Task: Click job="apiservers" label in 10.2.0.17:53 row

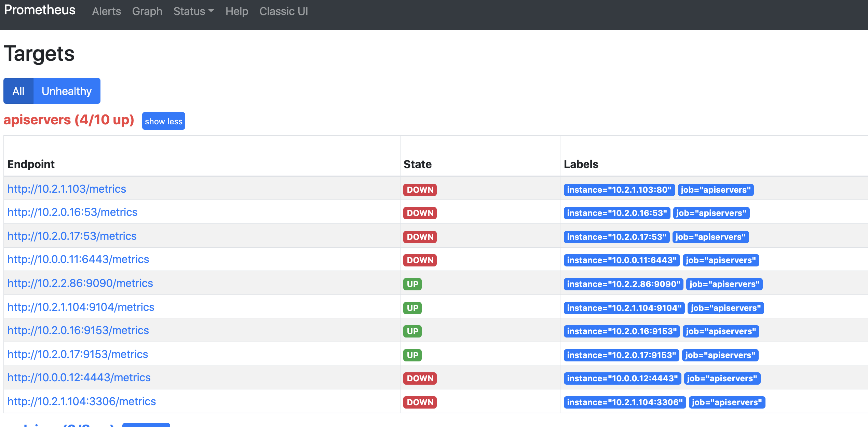Action: click(x=710, y=237)
